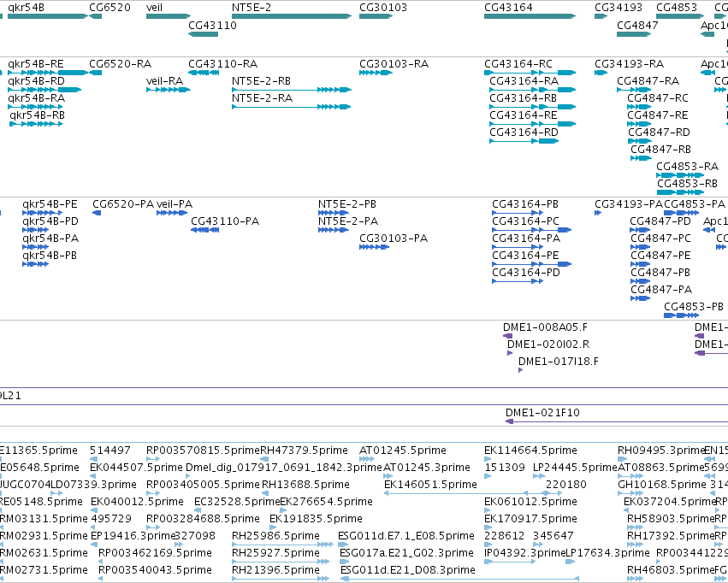Click the EK040012.5prime EST label
This screenshot has width=728, height=583.
(x=137, y=502)
